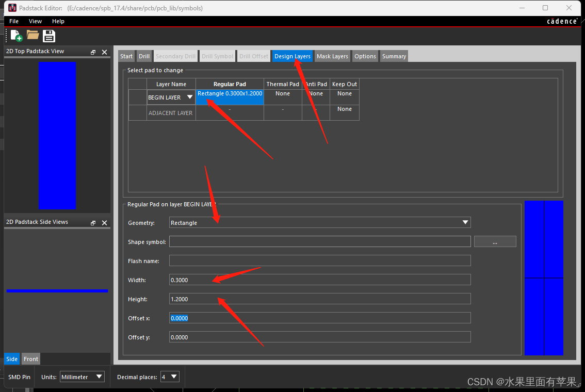Close the 2D Top Padstack View panel
This screenshot has width=585, height=392.
104,52
